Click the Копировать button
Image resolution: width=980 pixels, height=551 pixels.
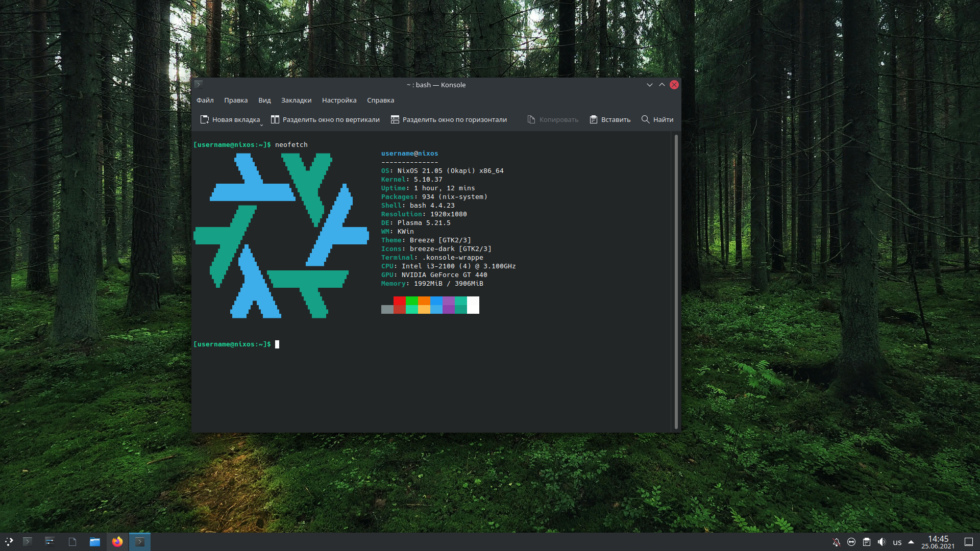(553, 119)
